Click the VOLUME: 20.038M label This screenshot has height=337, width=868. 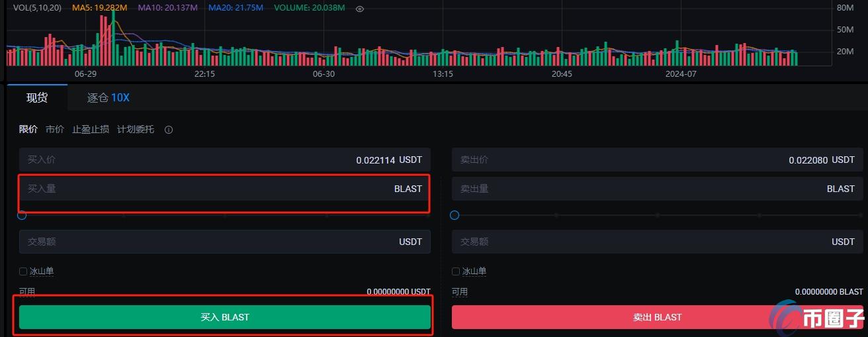[x=310, y=8]
